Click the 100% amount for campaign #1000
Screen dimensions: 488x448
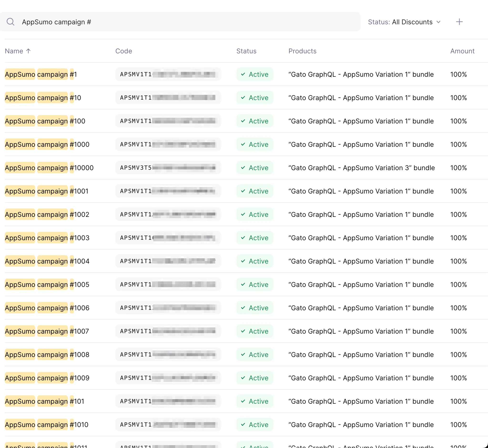click(x=458, y=144)
